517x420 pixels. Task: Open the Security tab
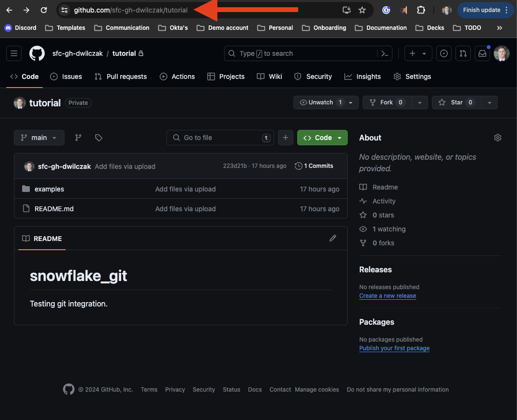(313, 76)
